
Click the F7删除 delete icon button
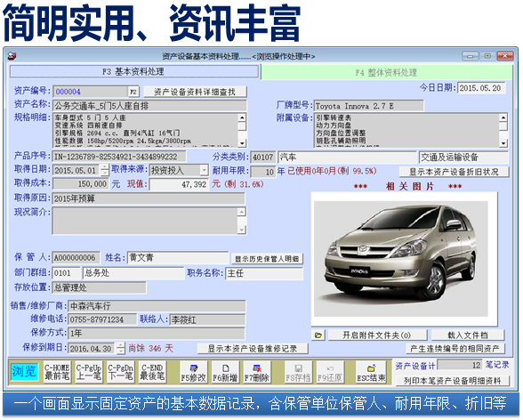coord(257,372)
